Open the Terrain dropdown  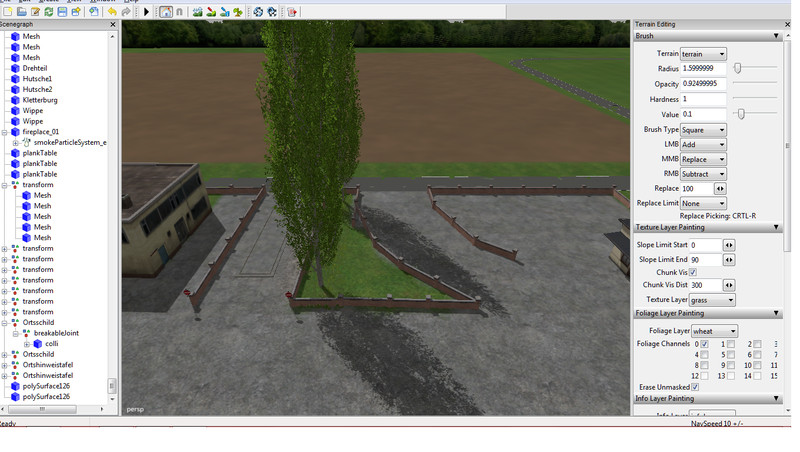pos(703,54)
